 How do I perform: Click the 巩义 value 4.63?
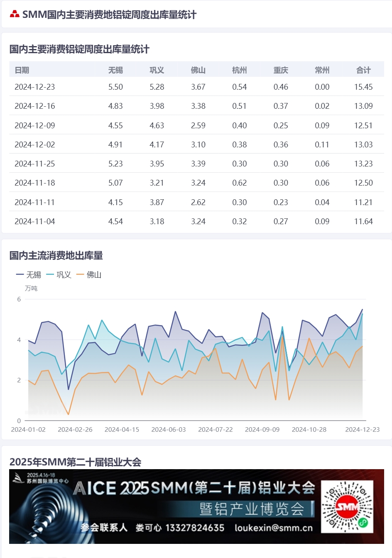tap(157, 125)
